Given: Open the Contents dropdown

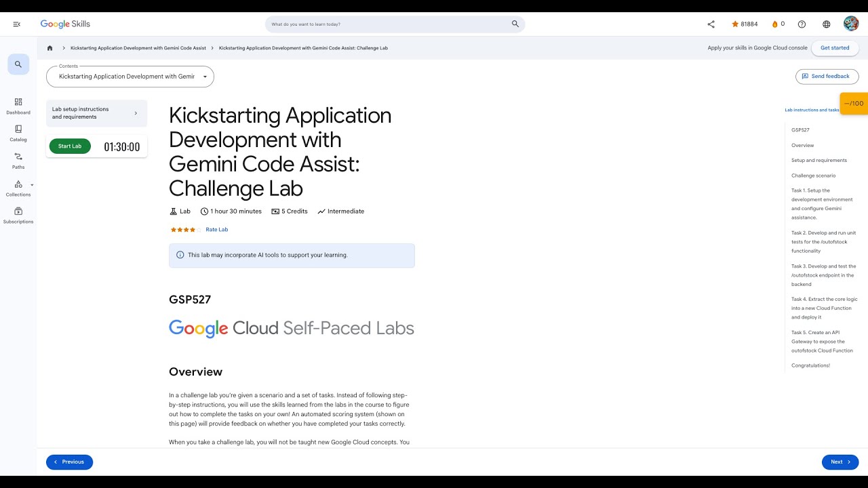Looking at the screenshot, I should (x=130, y=77).
